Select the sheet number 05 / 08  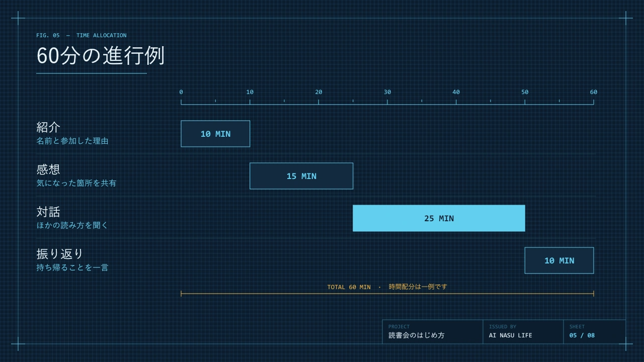(x=582, y=335)
